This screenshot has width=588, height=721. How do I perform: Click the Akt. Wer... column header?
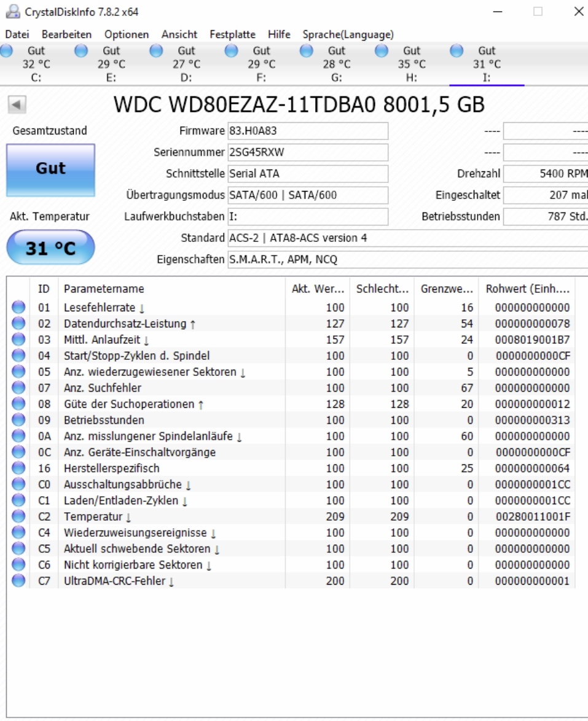pyautogui.click(x=318, y=289)
